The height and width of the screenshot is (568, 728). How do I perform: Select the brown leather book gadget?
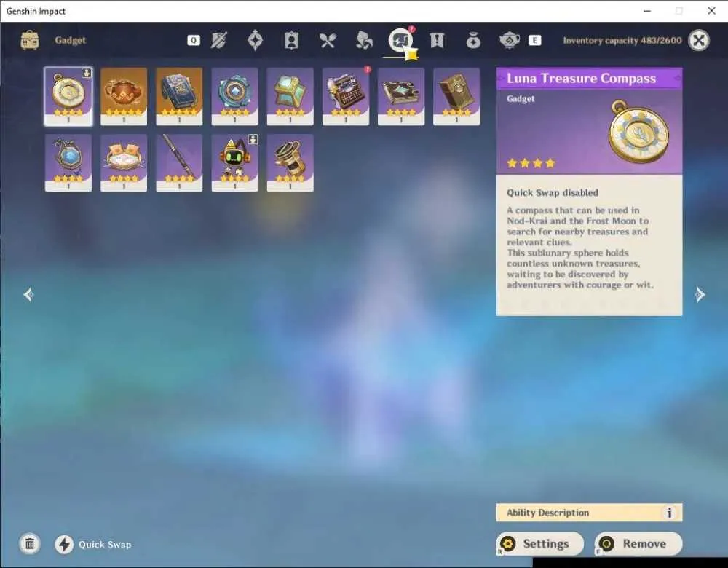pos(456,97)
